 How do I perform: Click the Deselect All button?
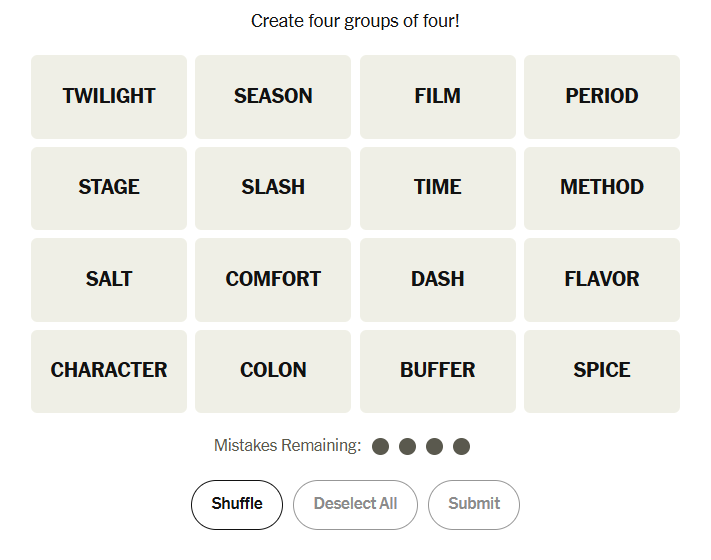coord(355,504)
